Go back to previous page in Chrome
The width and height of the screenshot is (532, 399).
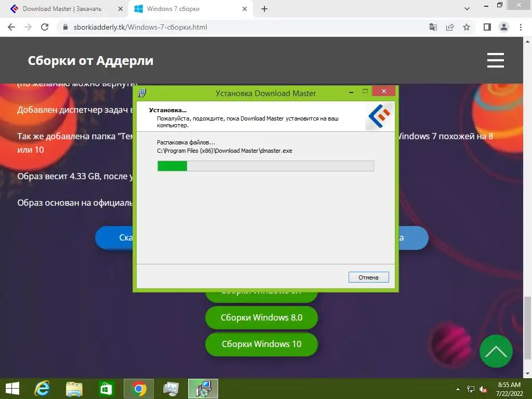(11, 27)
